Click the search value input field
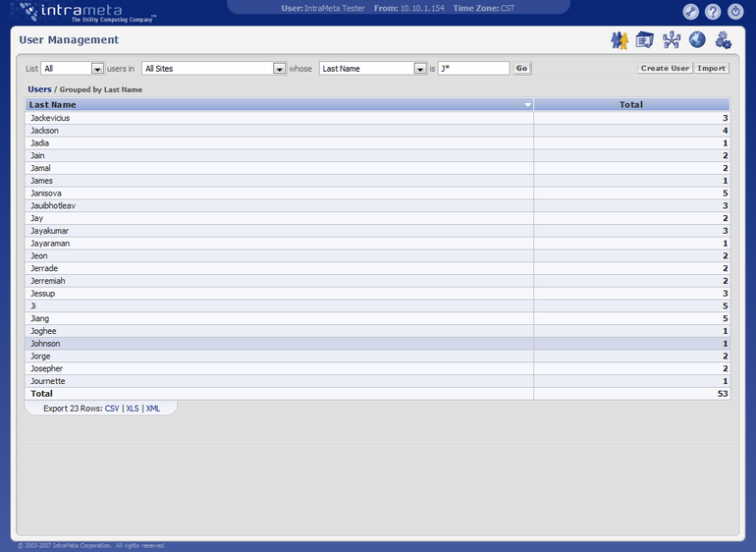Image resolution: width=756 pixels, height=552 pixels. coord(473,69)
